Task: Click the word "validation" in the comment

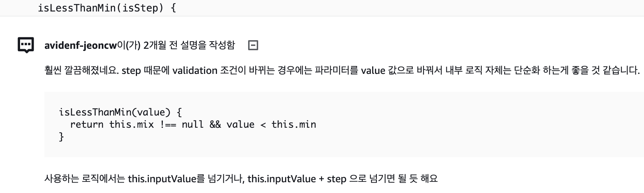Action: click(x=195, y=71)
